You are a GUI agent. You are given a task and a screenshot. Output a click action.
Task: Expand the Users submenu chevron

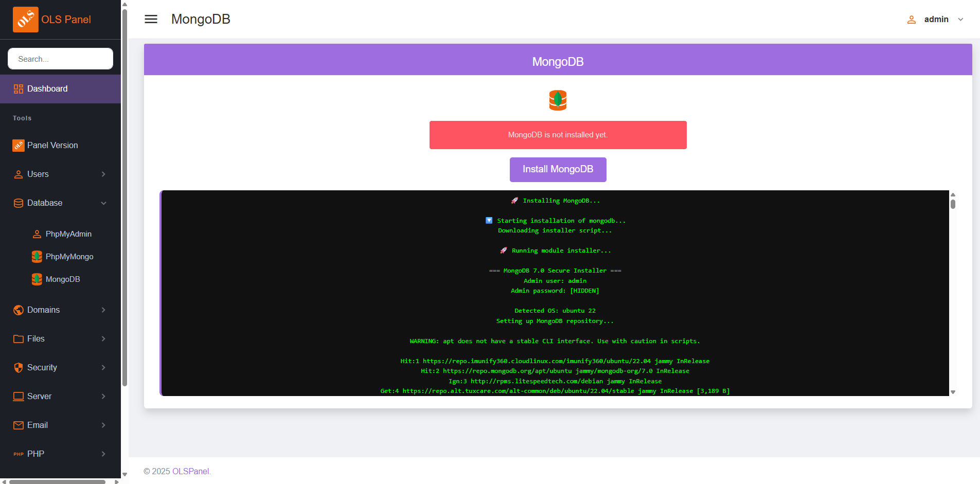coord(103,174)
